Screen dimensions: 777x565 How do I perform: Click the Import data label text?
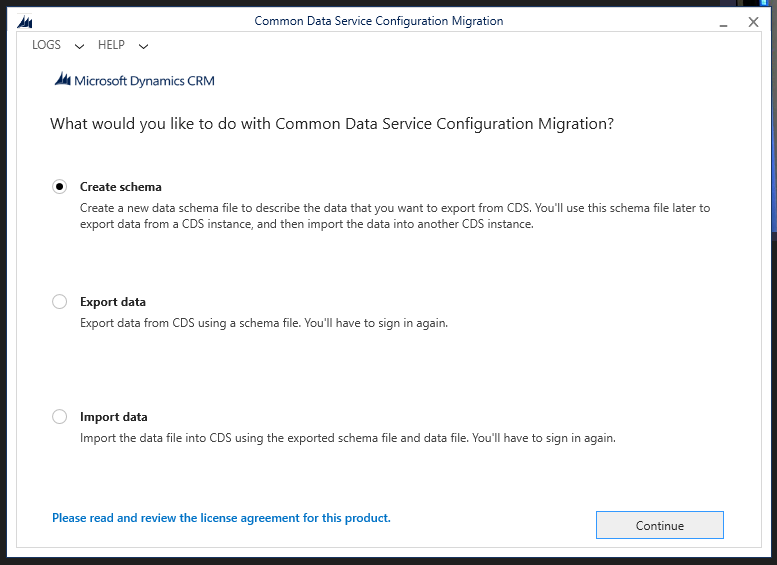[x=114, y=417]
